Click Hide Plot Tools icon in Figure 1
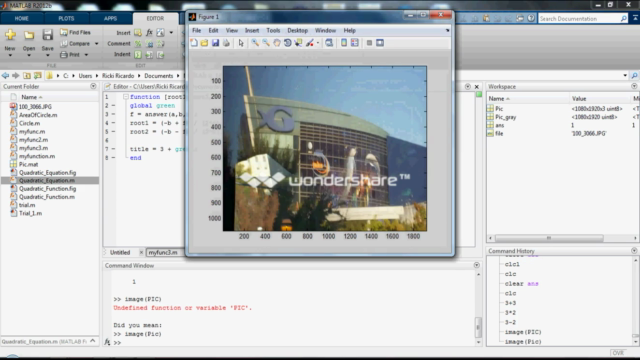The height and width of the screenshot is (360, 640). (369, 43)
